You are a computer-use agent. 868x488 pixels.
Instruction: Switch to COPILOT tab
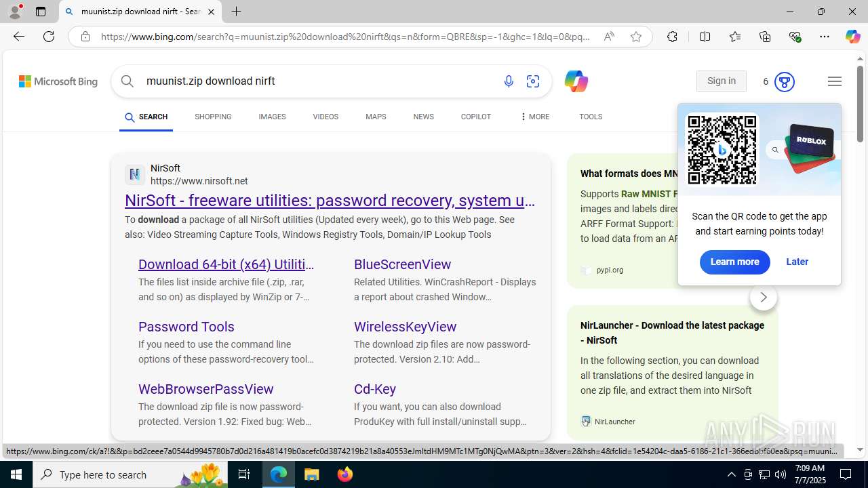point(475,117)
